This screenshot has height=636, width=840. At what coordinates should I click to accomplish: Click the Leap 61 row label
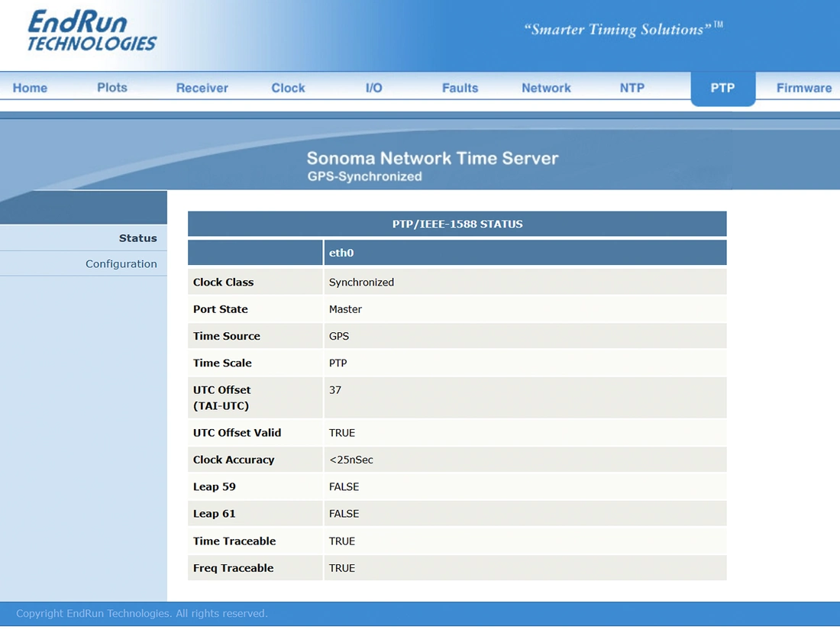click(215, 513)
